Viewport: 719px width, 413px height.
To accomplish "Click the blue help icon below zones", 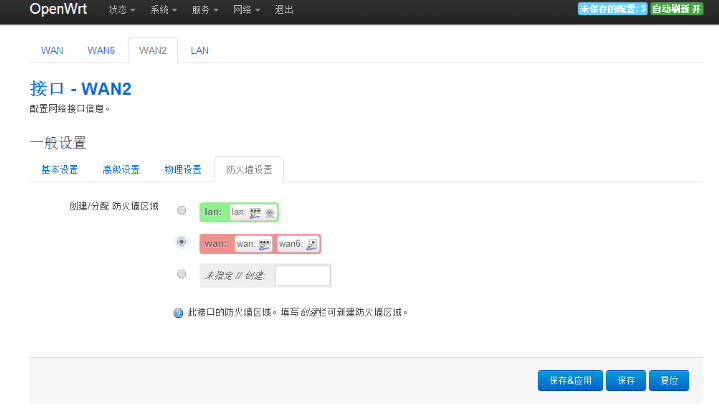I will [178, 313].
